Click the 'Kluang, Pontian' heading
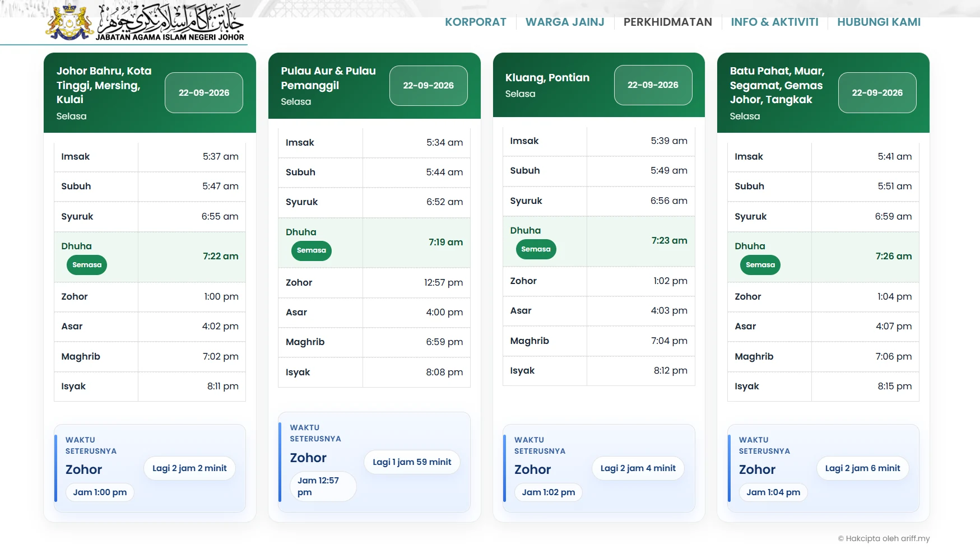Screen dimensions: 980x554 coord(547,77)
